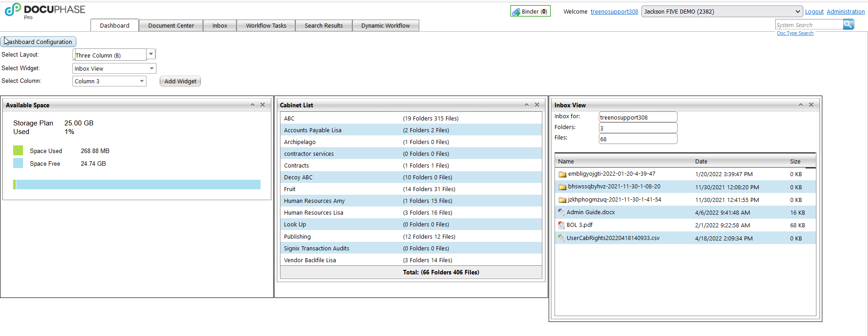Select the Archipelago cabinet
The width and height of the screenshot is (868, 336).
[x=300, y=142]
